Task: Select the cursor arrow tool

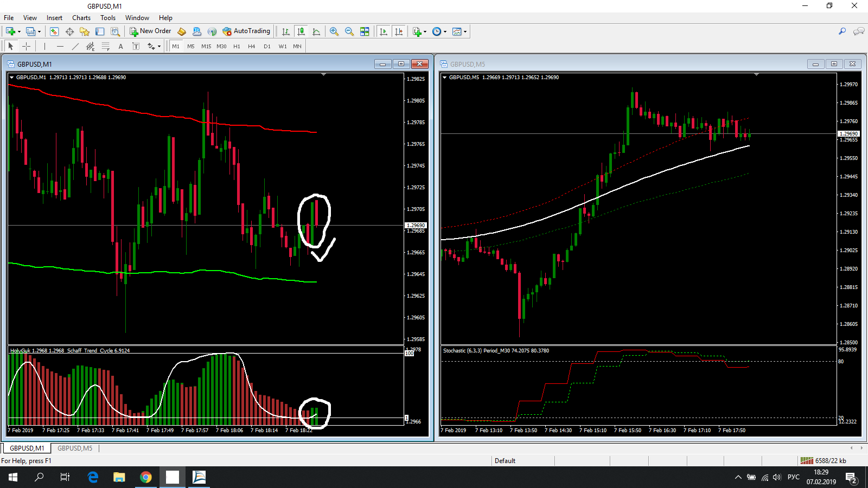Action: [11, 46]
